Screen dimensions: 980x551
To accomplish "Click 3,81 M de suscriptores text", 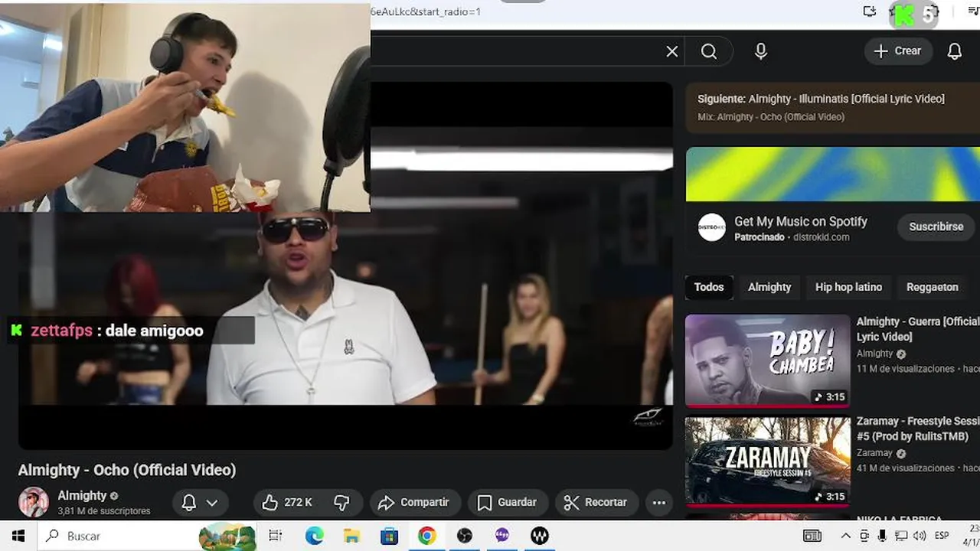I will pyautogui.click(x=104, y=511).
